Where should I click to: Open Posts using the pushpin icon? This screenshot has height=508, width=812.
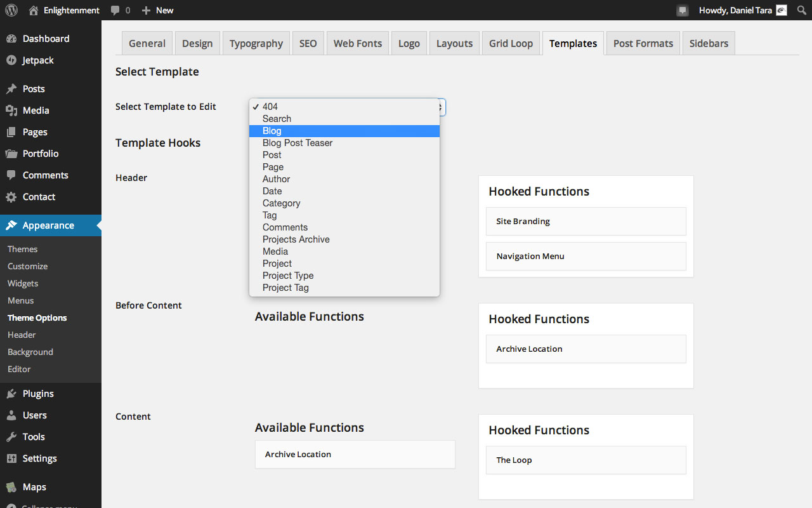point(11,89)
